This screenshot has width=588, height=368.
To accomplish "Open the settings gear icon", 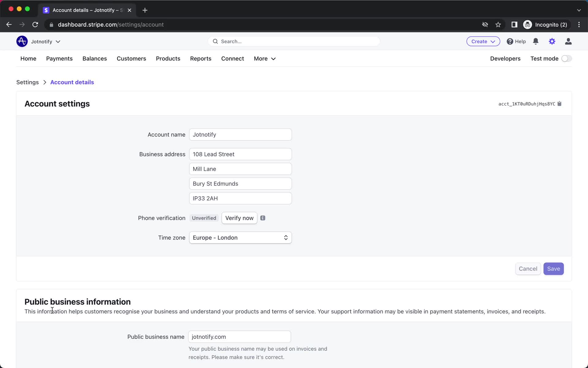I will (x=552, y=41).
